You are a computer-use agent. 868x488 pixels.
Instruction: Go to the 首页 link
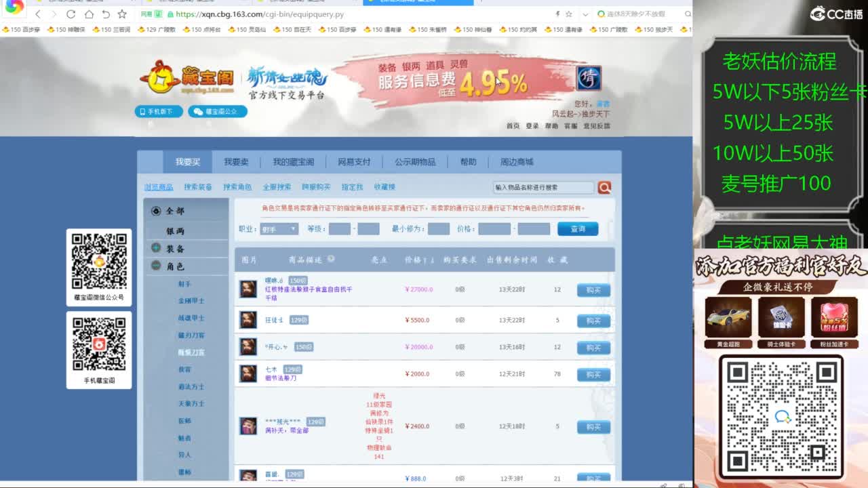point(513,126)
